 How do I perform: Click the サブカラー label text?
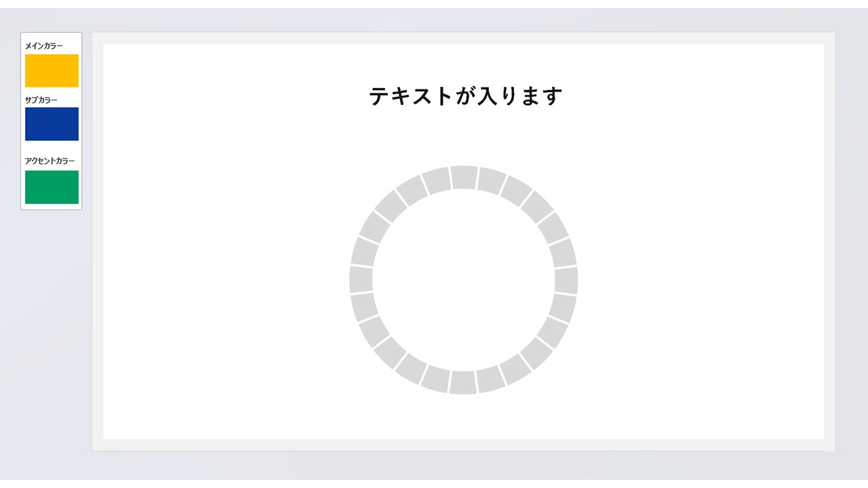41,100
